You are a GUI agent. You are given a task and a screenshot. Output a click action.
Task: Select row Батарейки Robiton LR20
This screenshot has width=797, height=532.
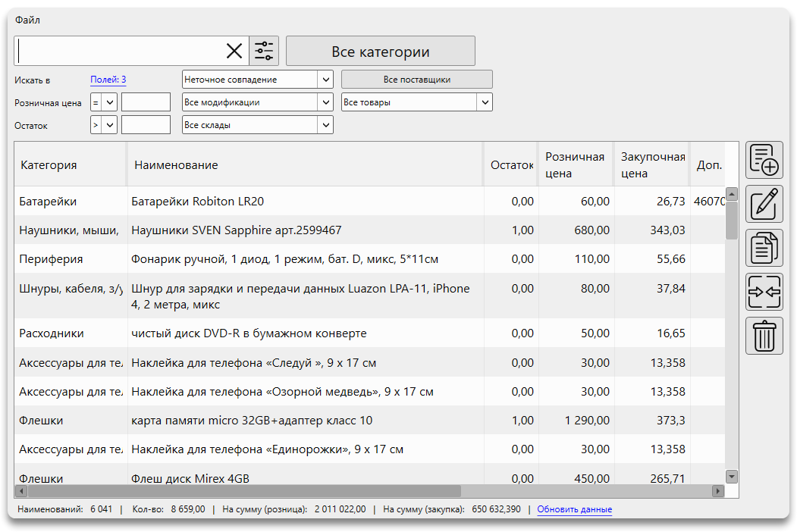369,202
